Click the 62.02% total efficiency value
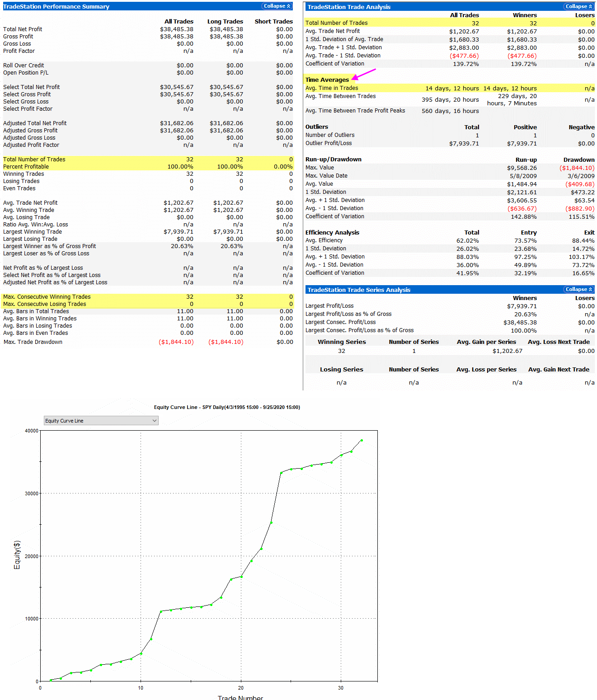This screenshot has width=597, height=700. tap(468, 241)
